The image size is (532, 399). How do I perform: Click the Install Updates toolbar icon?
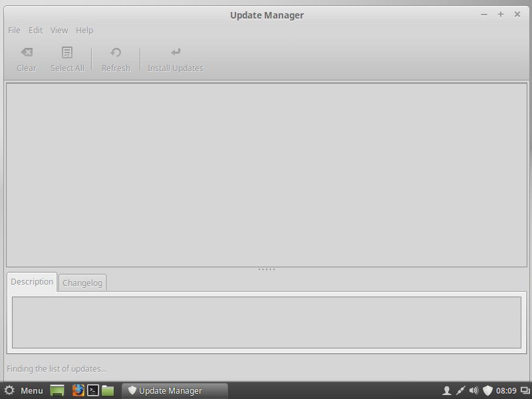(176, 53)
